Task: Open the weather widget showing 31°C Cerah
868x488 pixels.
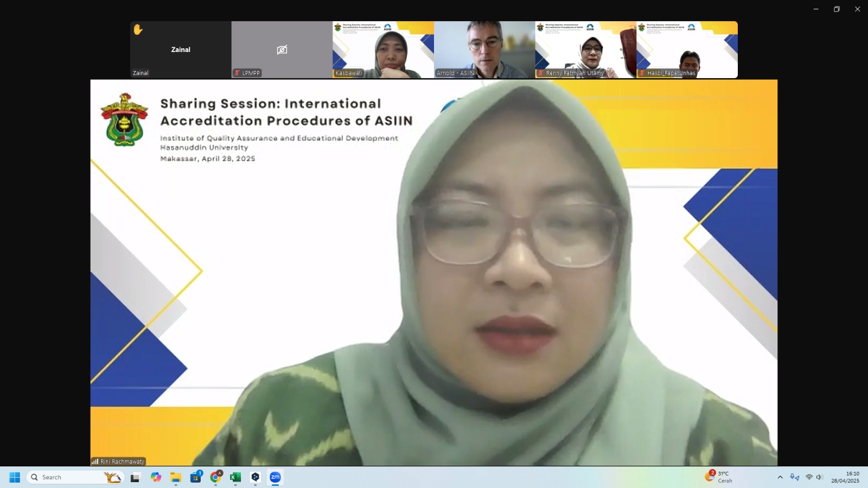Action: [719, 477]
